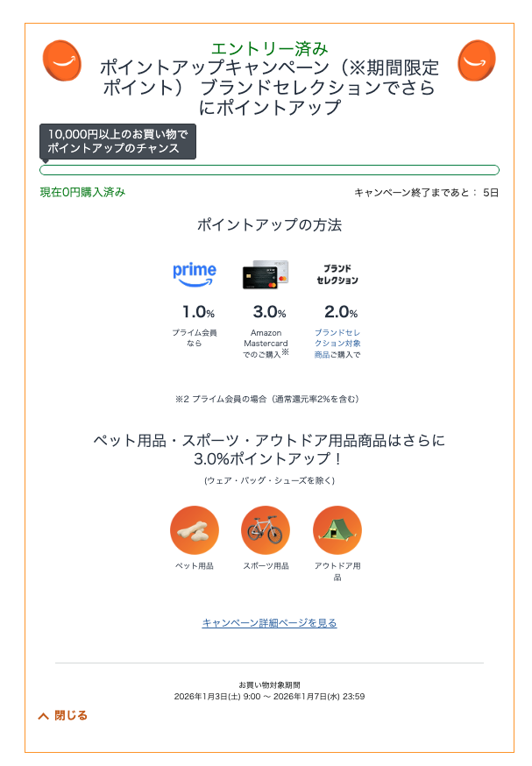The height and width of the screenshot is (766, 532).
Task: Click the ペット用品 label text
Action: pos(194,566)
